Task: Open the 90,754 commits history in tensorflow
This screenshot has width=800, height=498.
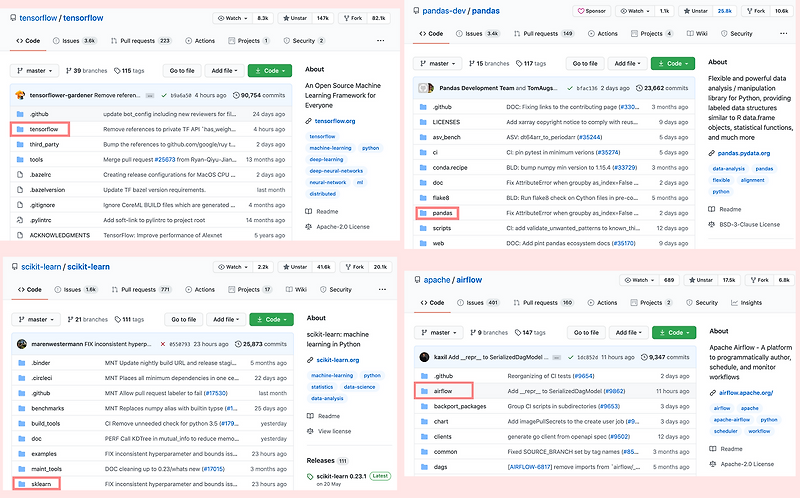Action: pos(259,95)
